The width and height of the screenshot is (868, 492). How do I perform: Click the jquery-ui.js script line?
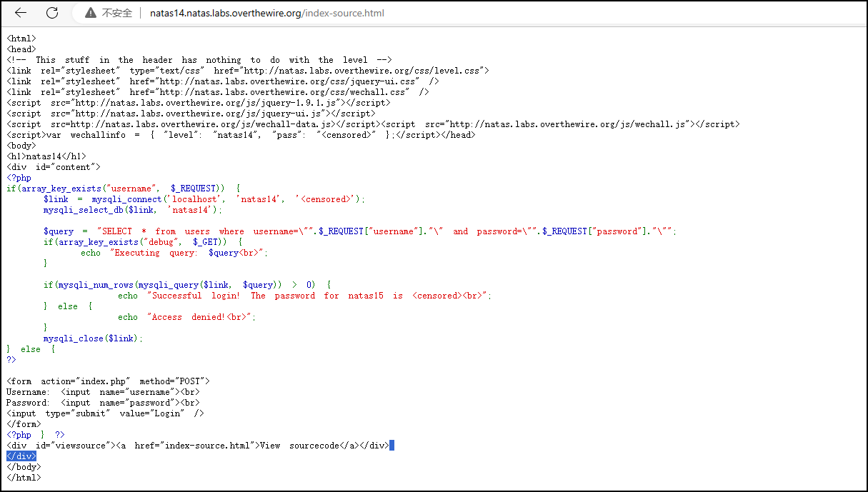tap(191, 114)
